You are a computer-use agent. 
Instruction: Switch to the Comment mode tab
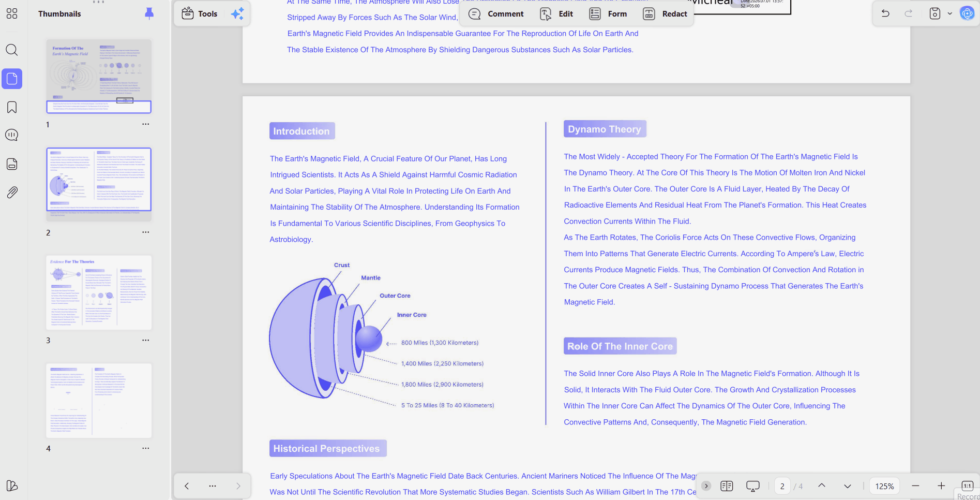[496, 14]
